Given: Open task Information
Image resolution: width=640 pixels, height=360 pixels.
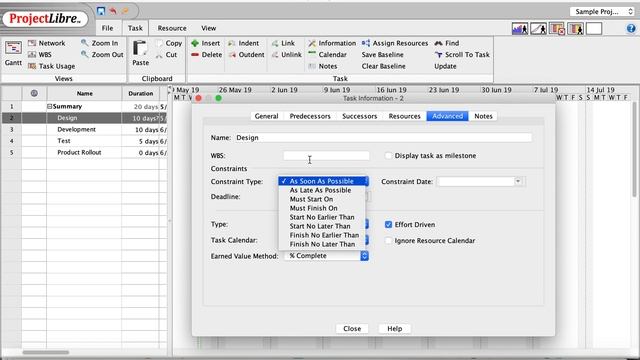Looking at the screenshot, I should point(332,43).
